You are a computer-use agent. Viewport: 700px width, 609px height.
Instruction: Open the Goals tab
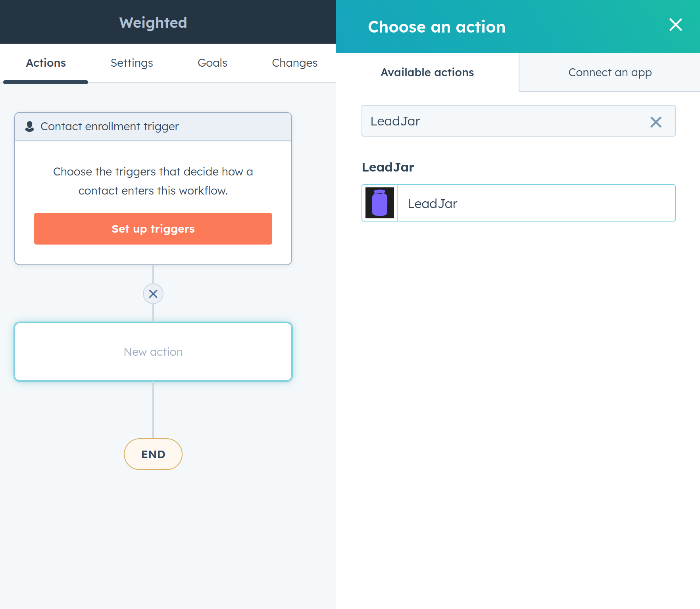[212, 63]
